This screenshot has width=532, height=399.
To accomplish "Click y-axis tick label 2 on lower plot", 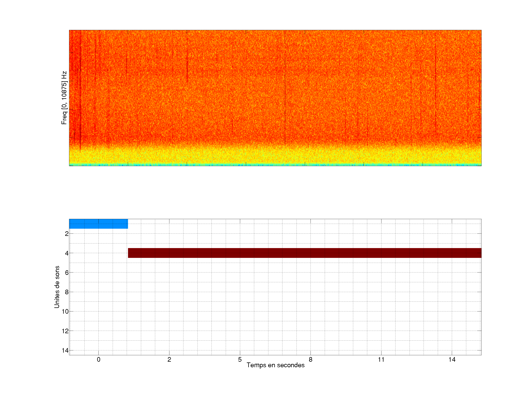I will [67, 234].
